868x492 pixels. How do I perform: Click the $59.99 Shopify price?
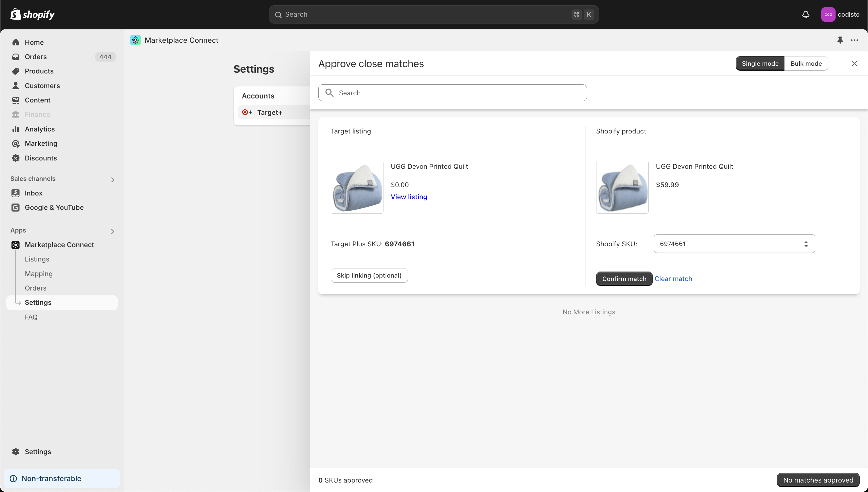(667, 185)
